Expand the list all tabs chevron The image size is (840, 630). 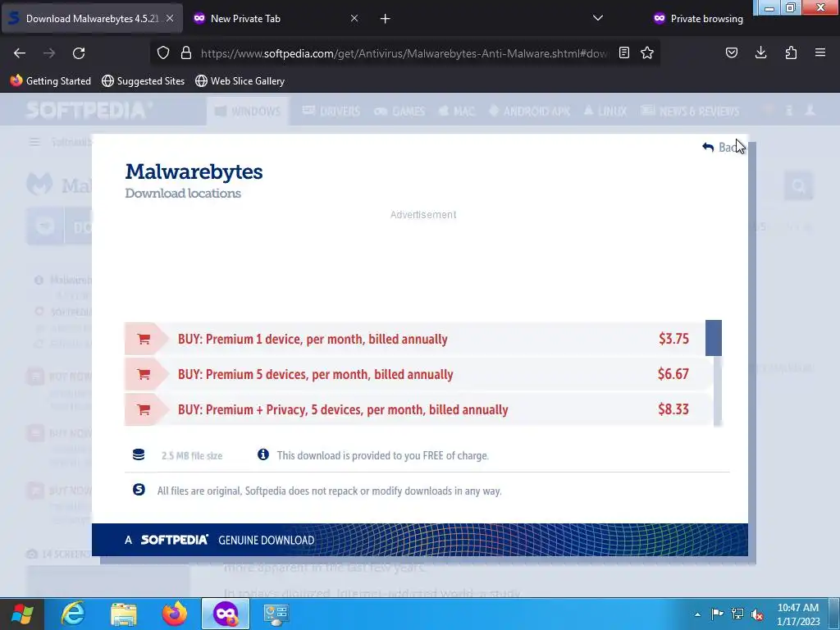click(598, 18)
